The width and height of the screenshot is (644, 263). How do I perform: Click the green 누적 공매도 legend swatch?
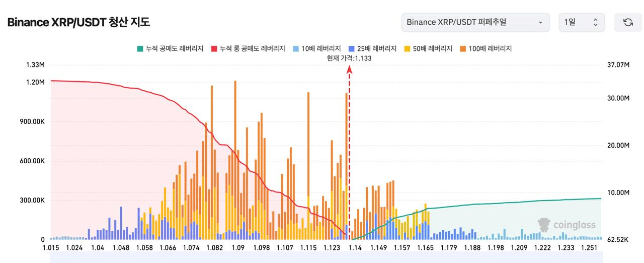(x=140, y=49)
